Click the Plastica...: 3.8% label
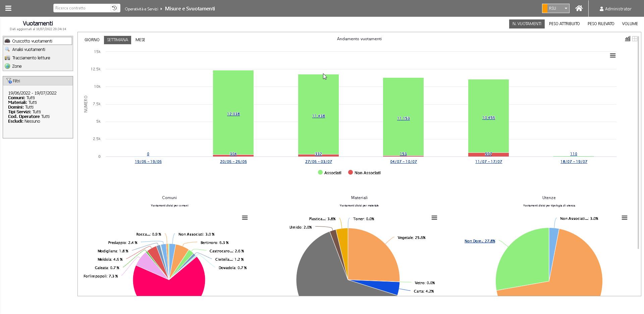This screenshot has width=644, height=314. pos(322,219)
